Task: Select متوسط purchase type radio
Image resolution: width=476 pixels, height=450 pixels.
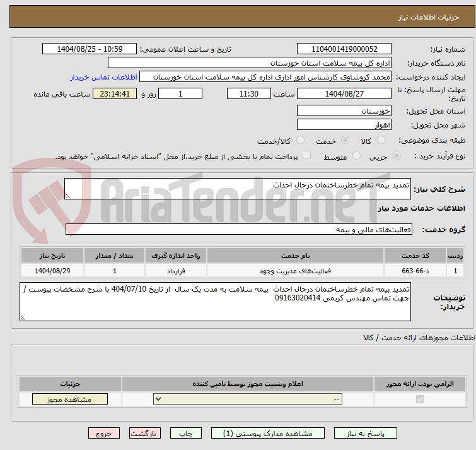Action: pos(357,156)
